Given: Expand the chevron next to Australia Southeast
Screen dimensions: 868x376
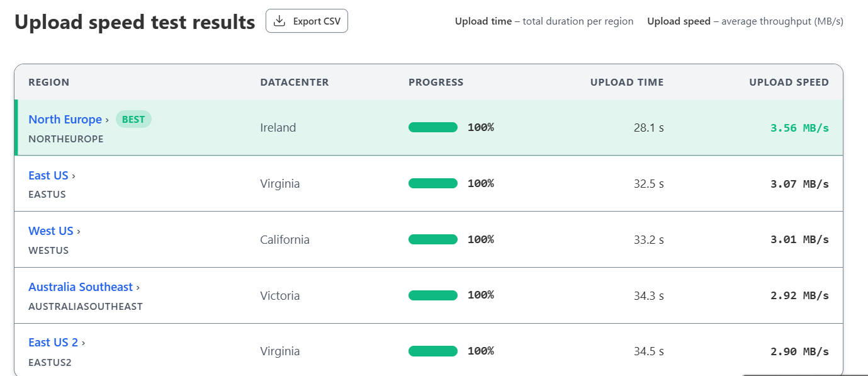Looking at the screenshot, I should pos(138,287).
